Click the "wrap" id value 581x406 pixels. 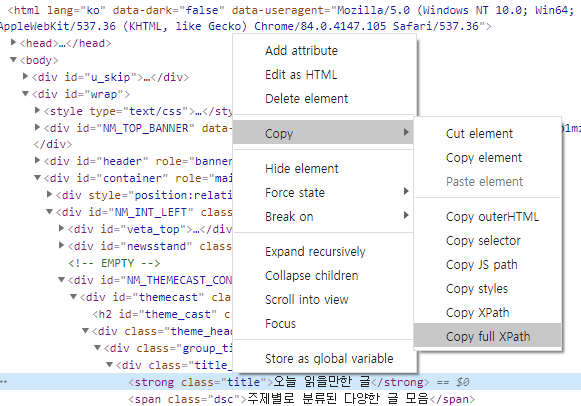104,94
